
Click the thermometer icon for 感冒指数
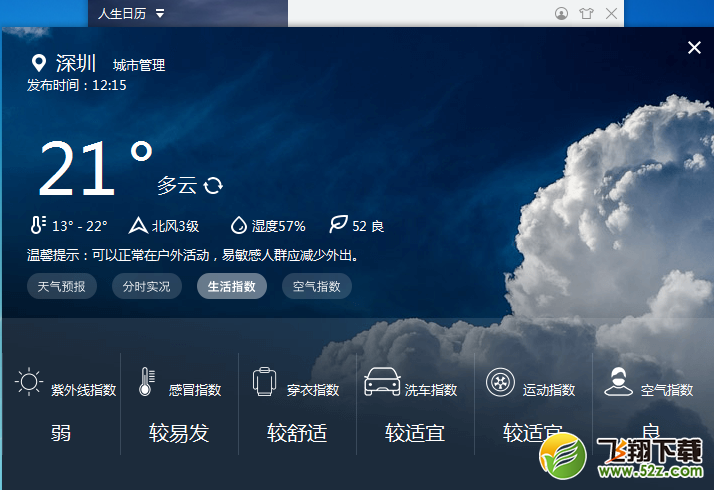tap(146, 382)
